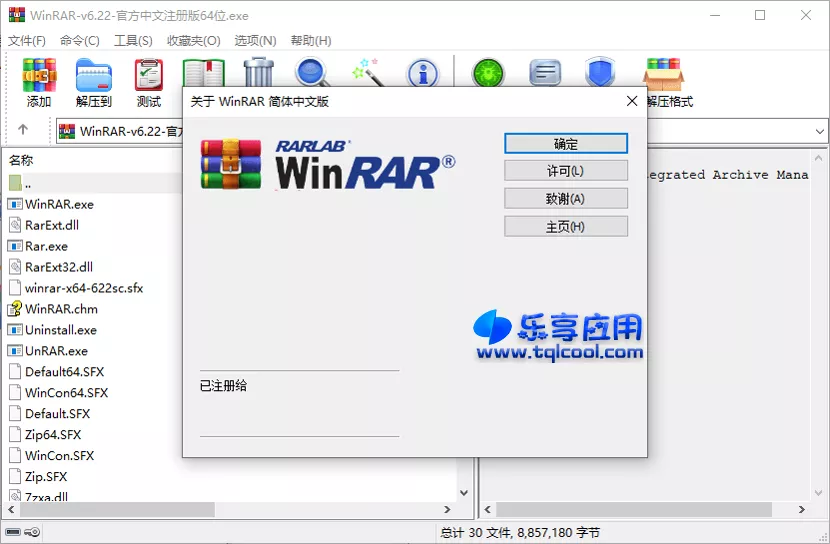Select Default64.SFX in file list
Image resolution: width=830 pixels, height=544 pixels.
[65, 372]
